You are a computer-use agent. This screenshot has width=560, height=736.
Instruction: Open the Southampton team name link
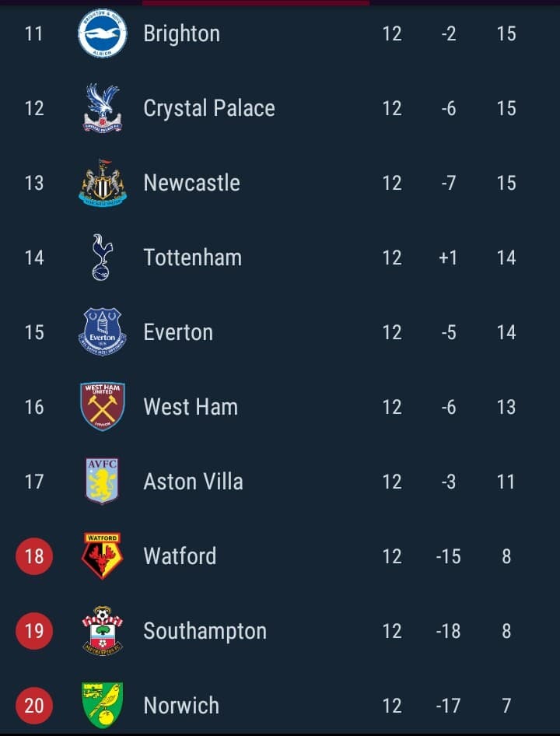coord(205,632)
